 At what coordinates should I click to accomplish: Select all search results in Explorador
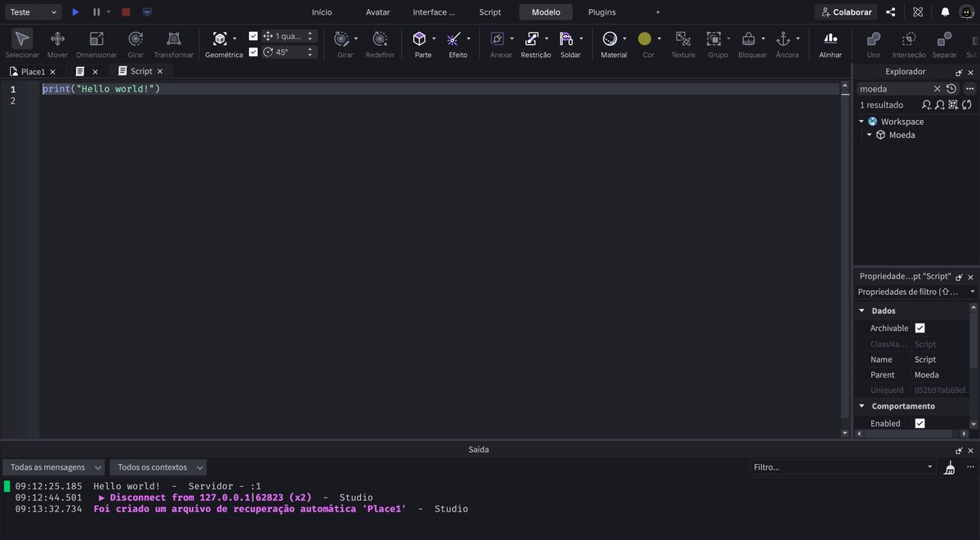click(953, 105)
